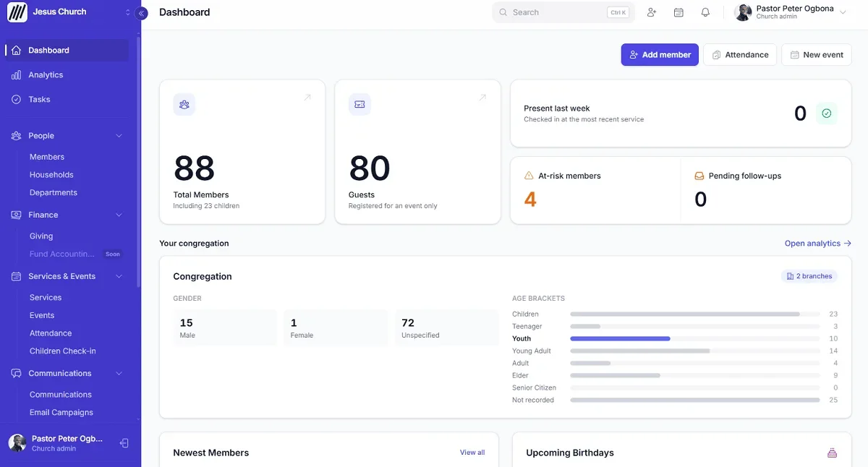Click the Ctrl K shortcut badge

coord(618,12)
